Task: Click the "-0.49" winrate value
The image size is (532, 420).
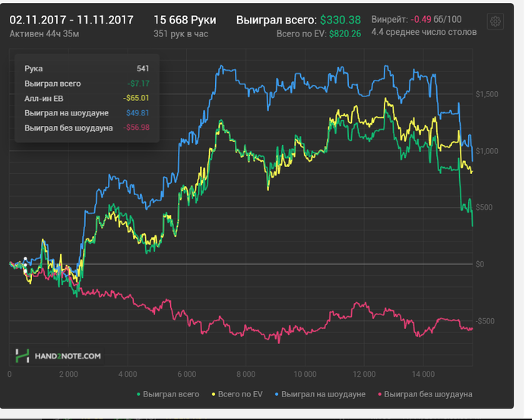Action: click(x=421, y=19)
